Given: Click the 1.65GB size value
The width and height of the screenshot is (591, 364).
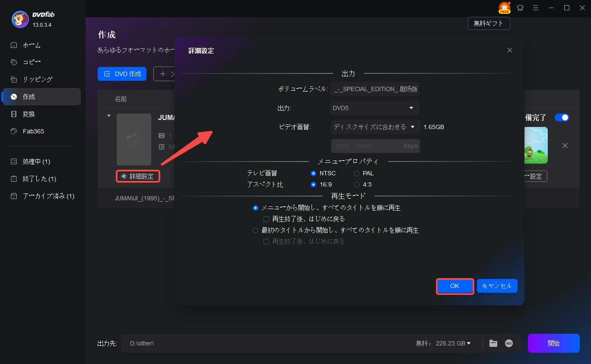Looking at the screenshot, I should pyautogui.click(x=434, y=127).
